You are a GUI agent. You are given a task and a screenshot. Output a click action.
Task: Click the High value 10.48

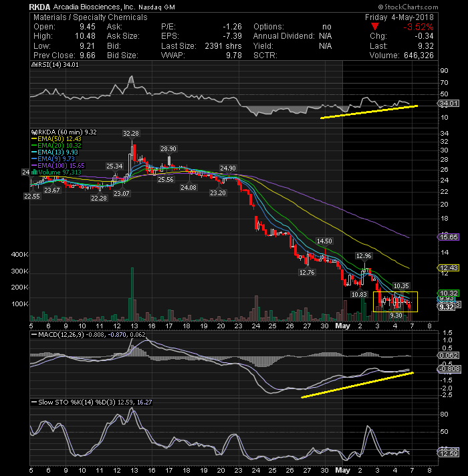pos(86,36)
